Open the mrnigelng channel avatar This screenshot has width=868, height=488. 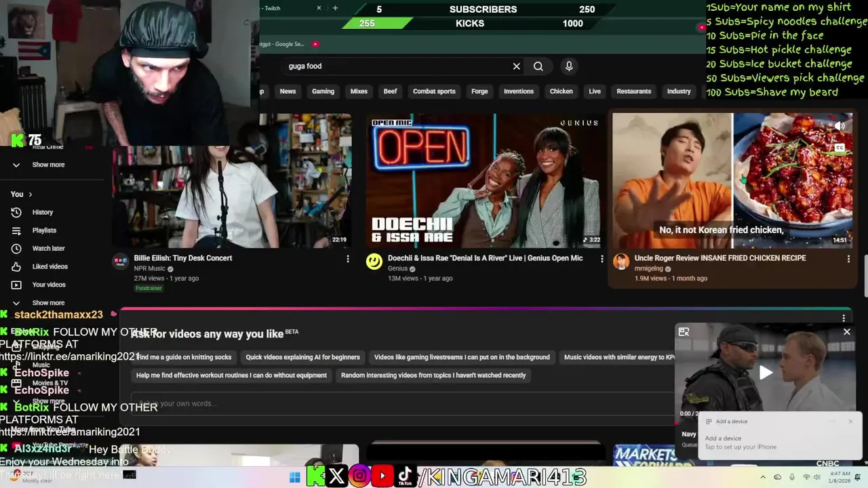pyautogui.click(x=620, y=262)
